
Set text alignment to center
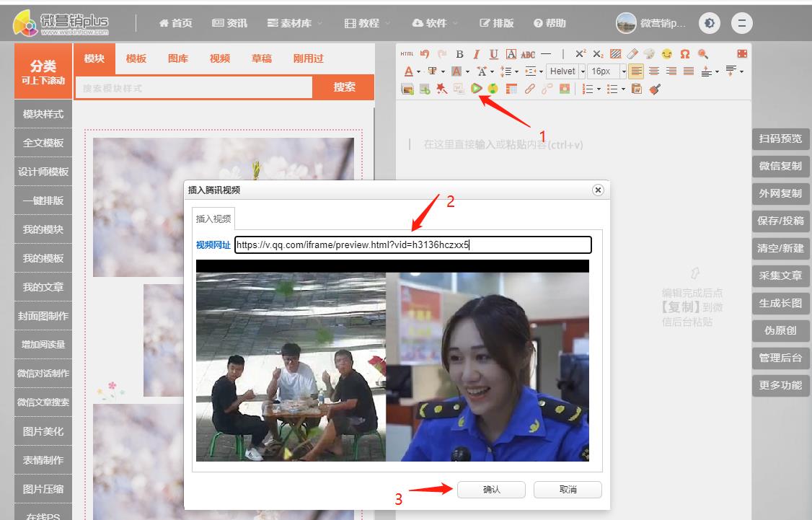tap(654, 71)
